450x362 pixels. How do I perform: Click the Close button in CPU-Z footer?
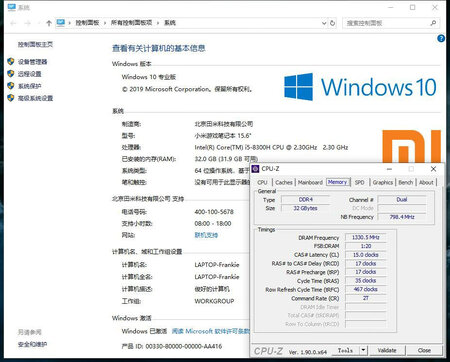point(424,350)
